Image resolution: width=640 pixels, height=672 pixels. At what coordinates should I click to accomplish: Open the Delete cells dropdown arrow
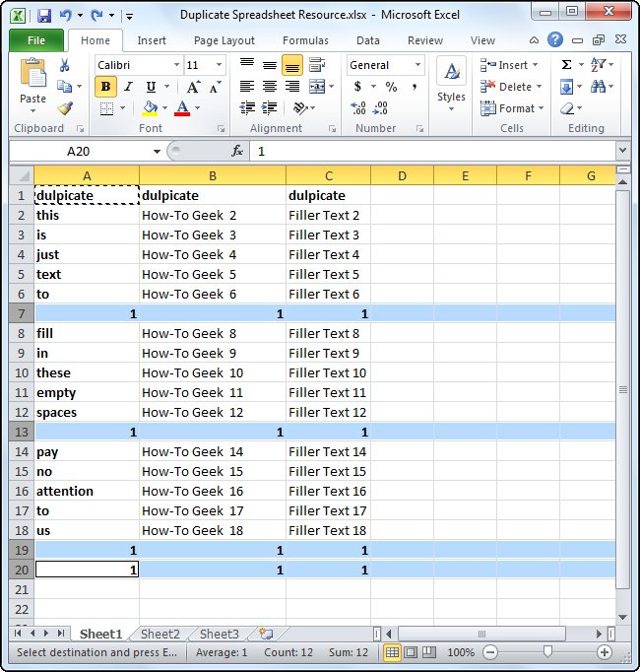coord(539,87)
